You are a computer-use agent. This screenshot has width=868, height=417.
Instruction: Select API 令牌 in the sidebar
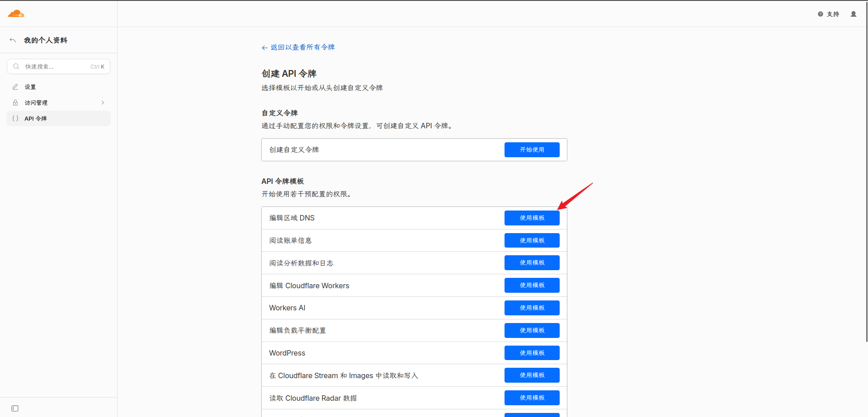pyautogui.click(x=58, y=118)
